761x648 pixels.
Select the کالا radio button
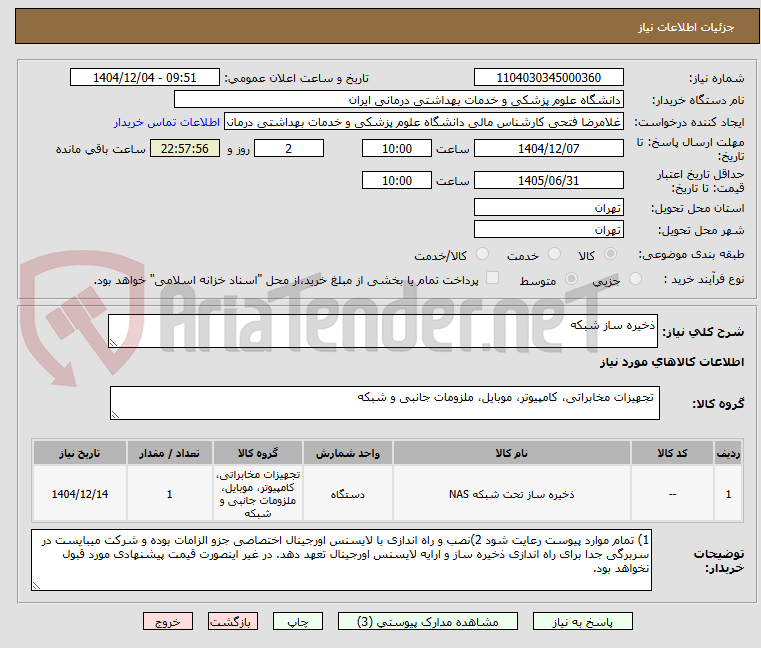pyautogui.click(x=610, y=254)
